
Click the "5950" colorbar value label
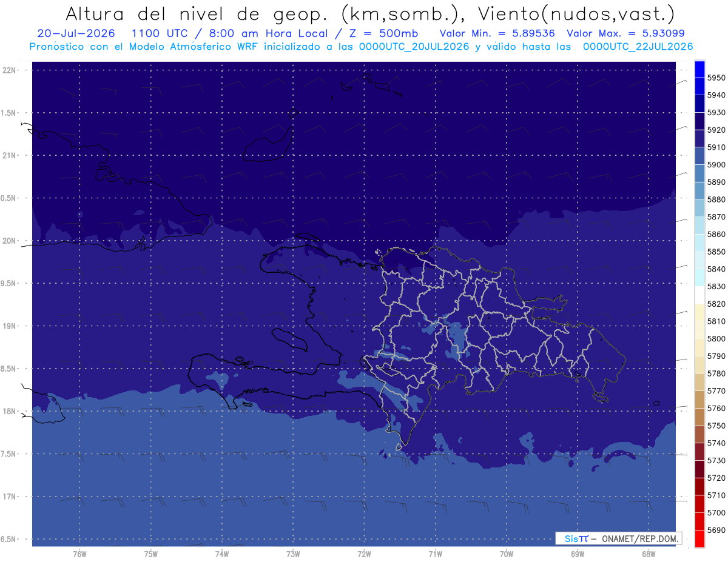coord(717,78)
